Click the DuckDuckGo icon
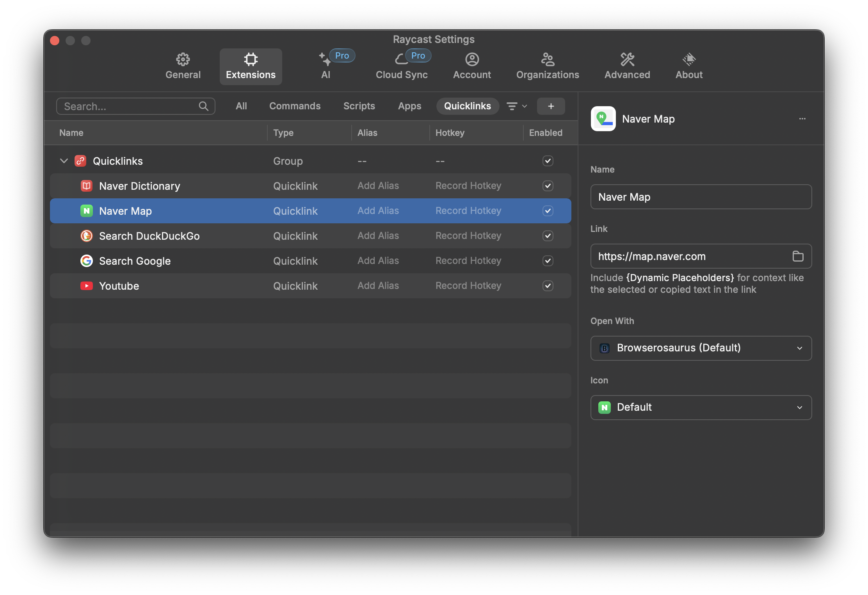Image resolution: width=868 pixels, height=595 pixels. point(86,236)
